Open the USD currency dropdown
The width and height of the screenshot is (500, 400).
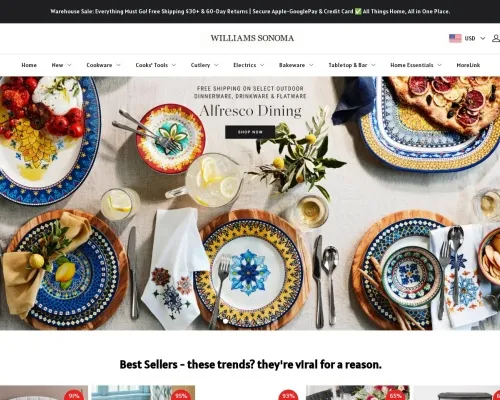[475, 38]
